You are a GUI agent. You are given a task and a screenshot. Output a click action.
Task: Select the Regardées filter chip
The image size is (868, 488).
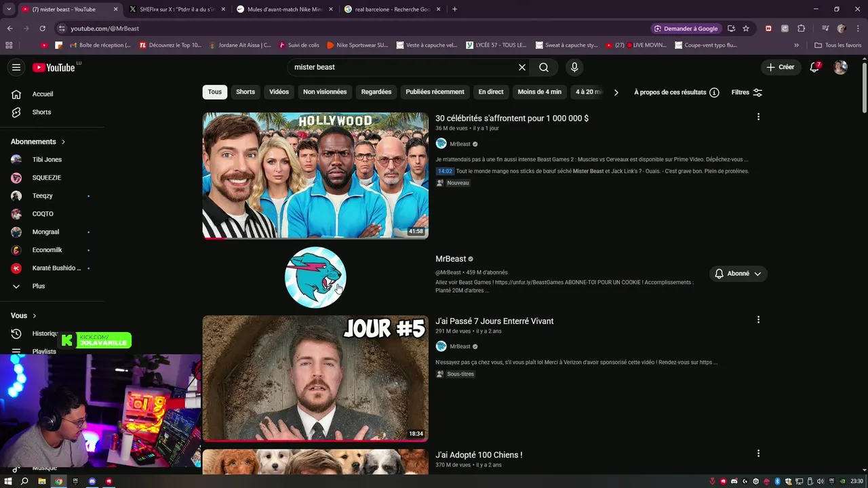click(x=376, y=92)
